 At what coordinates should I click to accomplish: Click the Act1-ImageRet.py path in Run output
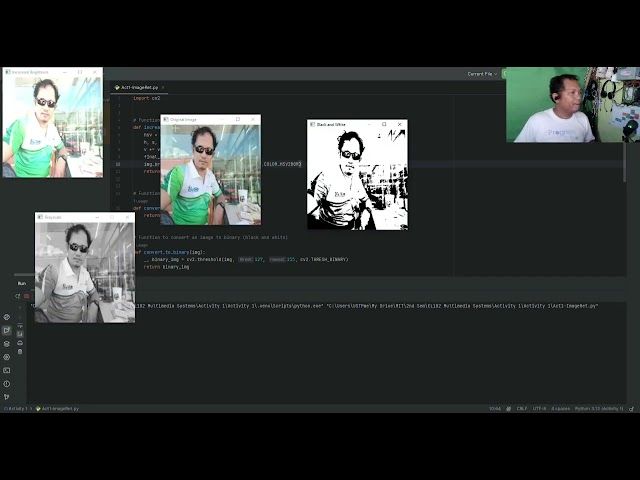coord(462,306)
